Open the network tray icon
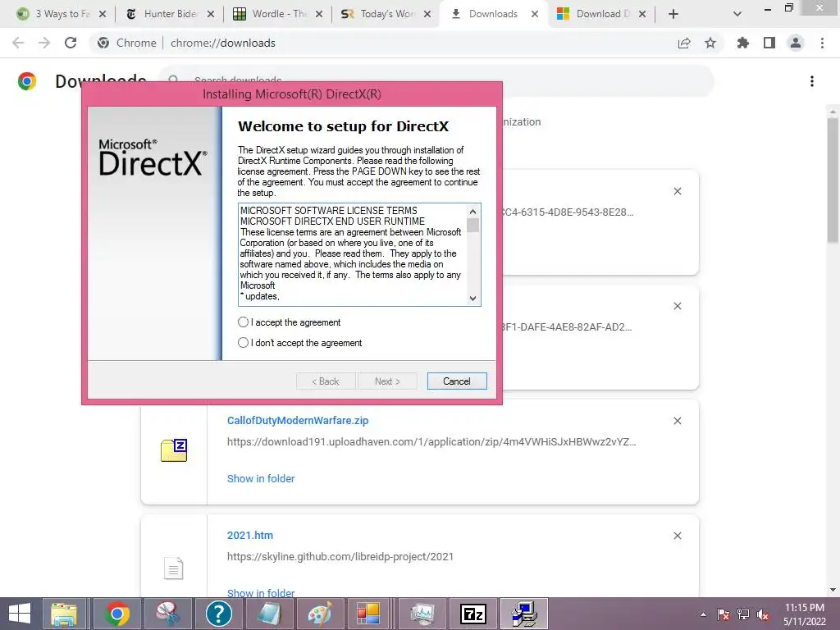Viewport: 840px width, 630px height. coord(743,614)
